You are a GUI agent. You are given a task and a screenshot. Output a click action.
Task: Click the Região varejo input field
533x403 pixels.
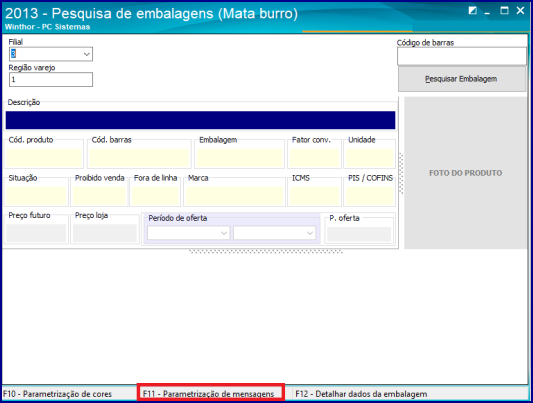51,80
